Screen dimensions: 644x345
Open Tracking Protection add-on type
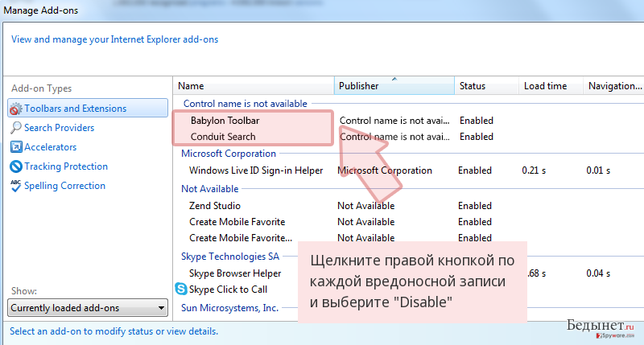(x=66, y=166)
